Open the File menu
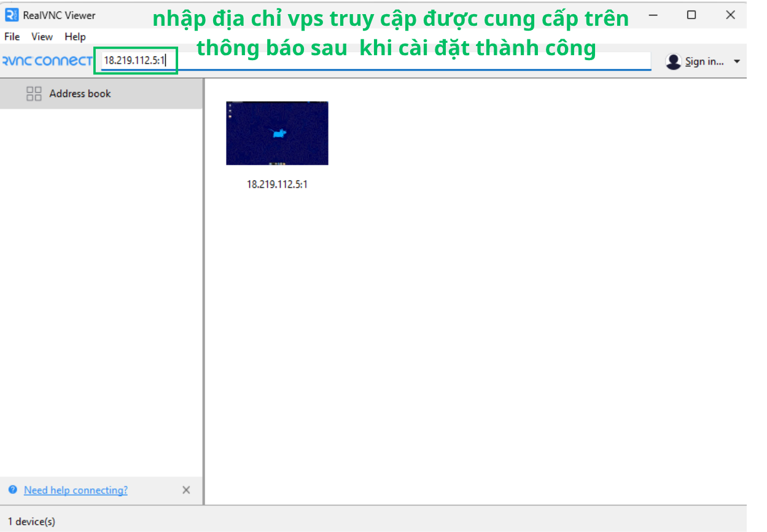The width and height of the screenshot is (767, 532). 12,37
